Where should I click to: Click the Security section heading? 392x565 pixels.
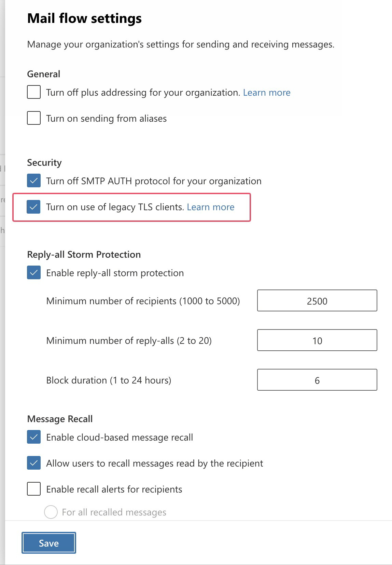click(44, 163)
